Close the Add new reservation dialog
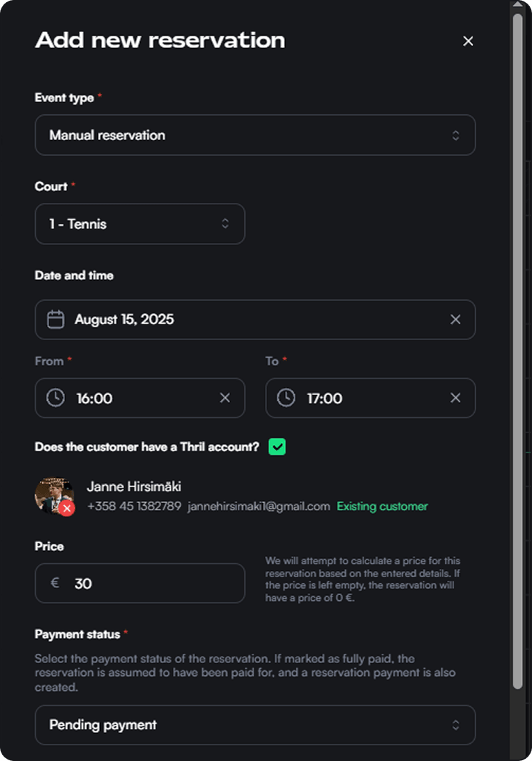532x761 pixels. click(468, 41)
